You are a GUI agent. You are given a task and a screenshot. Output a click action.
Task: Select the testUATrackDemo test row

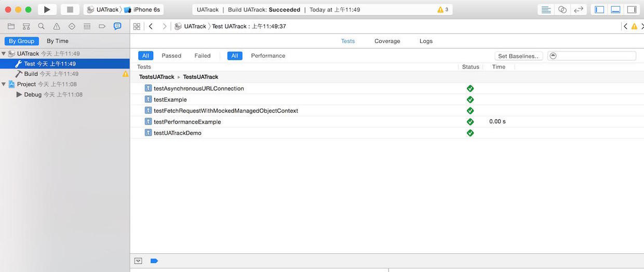(x=387, y=133)
